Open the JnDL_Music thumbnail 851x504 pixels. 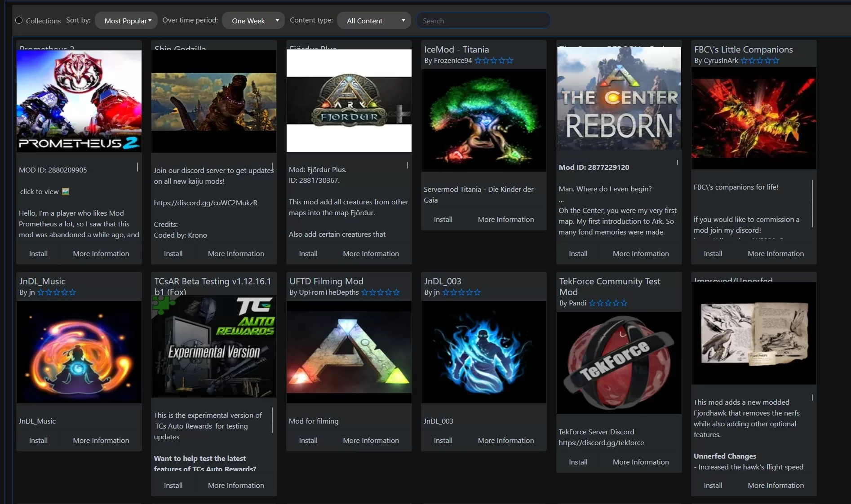click(79, 352)
